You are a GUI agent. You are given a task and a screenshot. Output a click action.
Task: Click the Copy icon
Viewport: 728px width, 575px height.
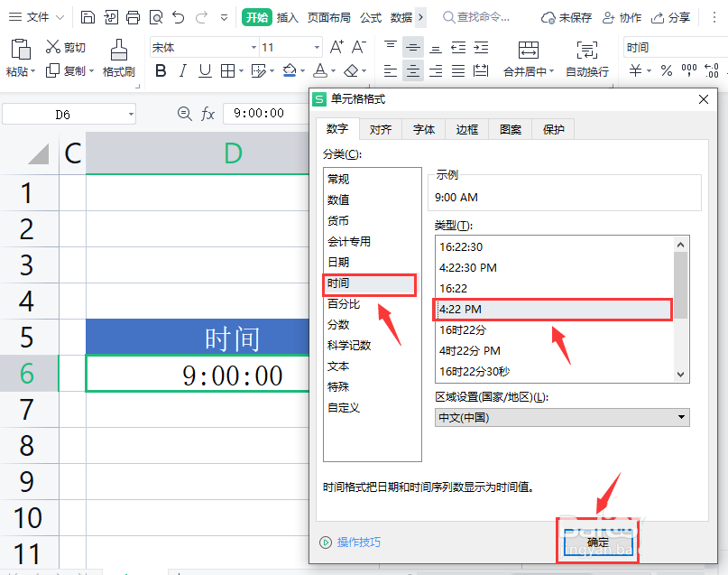click(x=52, y=71)
